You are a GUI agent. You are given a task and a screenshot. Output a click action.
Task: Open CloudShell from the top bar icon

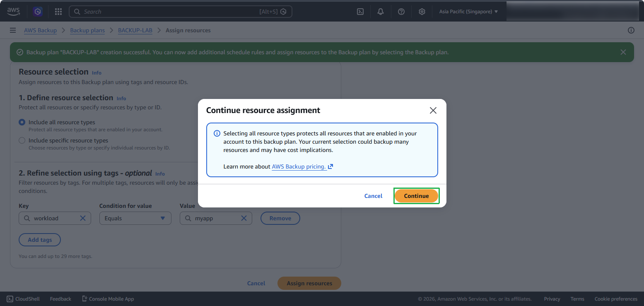[x=360, y=12]
